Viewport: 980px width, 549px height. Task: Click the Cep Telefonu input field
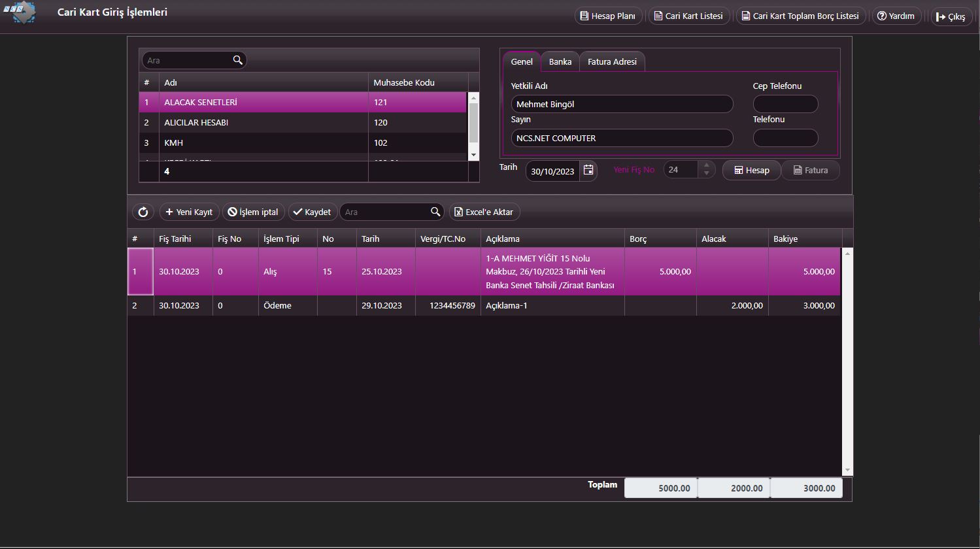tap(785, 104)
